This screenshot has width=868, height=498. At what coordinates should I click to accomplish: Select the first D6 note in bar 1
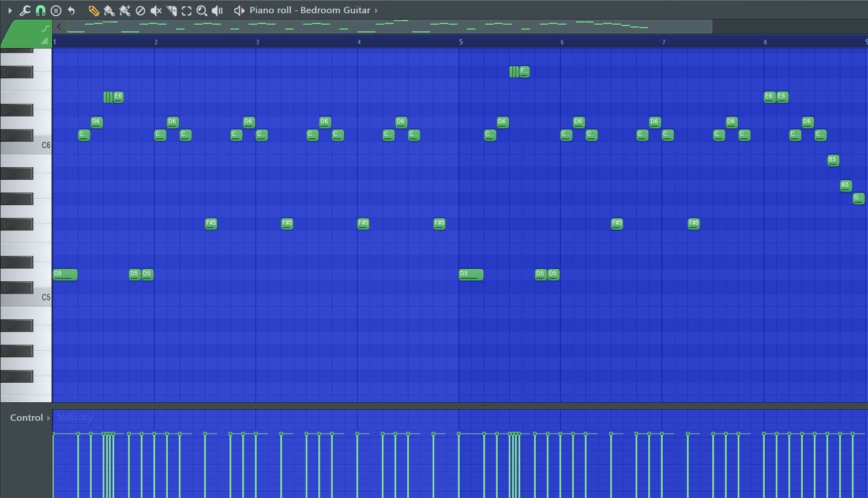pyautogui.click(x=97, y=122)
